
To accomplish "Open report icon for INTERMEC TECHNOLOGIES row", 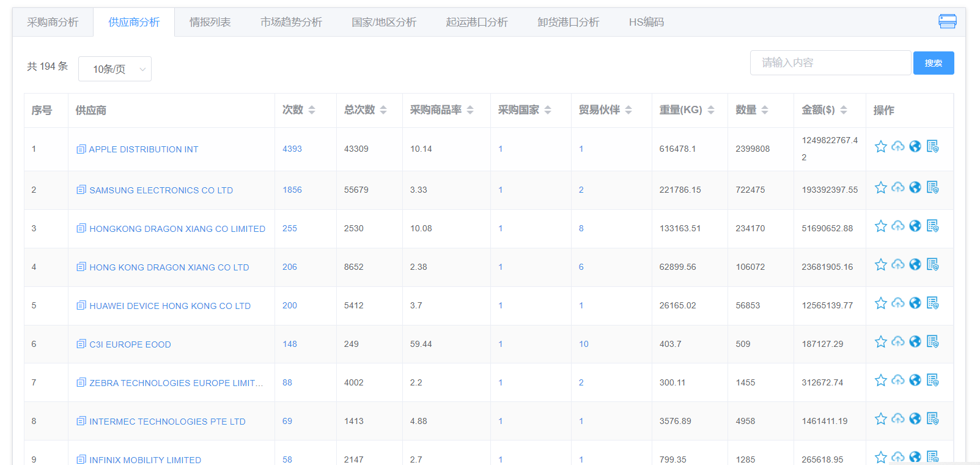I will pyautogui.click(x=932, y=418).
